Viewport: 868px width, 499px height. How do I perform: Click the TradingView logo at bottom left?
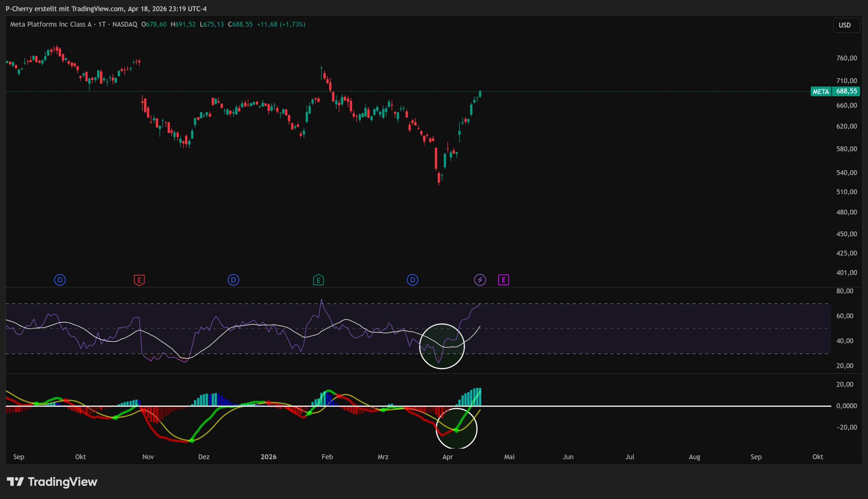coord(52,482)
